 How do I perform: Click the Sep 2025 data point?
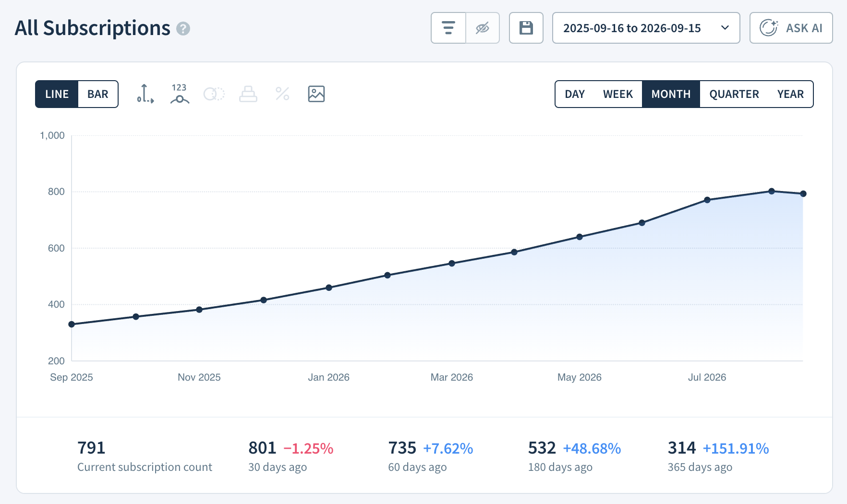pyautogui.click(x=72, y=324)
